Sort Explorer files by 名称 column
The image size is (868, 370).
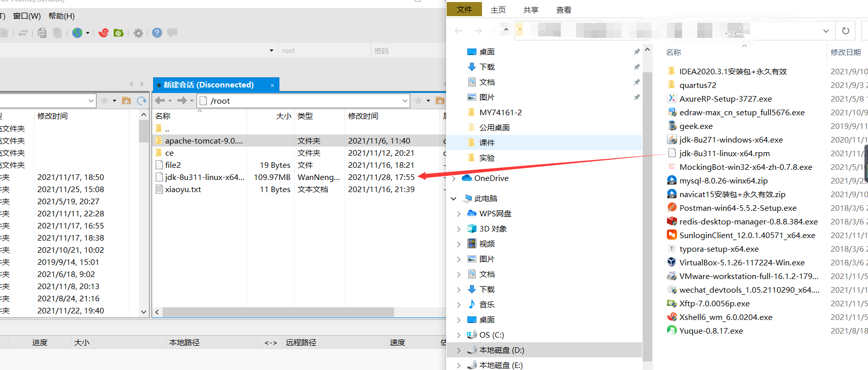point(673,52)
